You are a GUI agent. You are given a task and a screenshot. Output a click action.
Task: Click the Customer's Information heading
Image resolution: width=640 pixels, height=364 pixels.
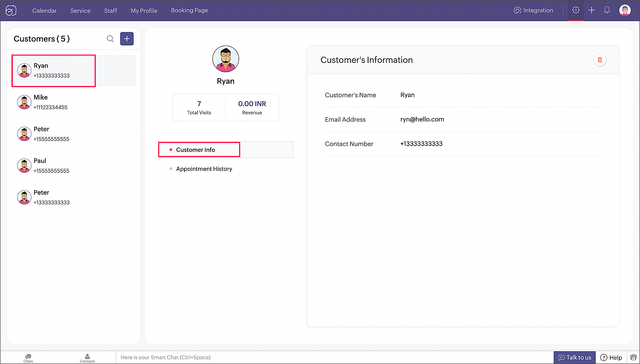pyautogui.click(x=366, y=60)
